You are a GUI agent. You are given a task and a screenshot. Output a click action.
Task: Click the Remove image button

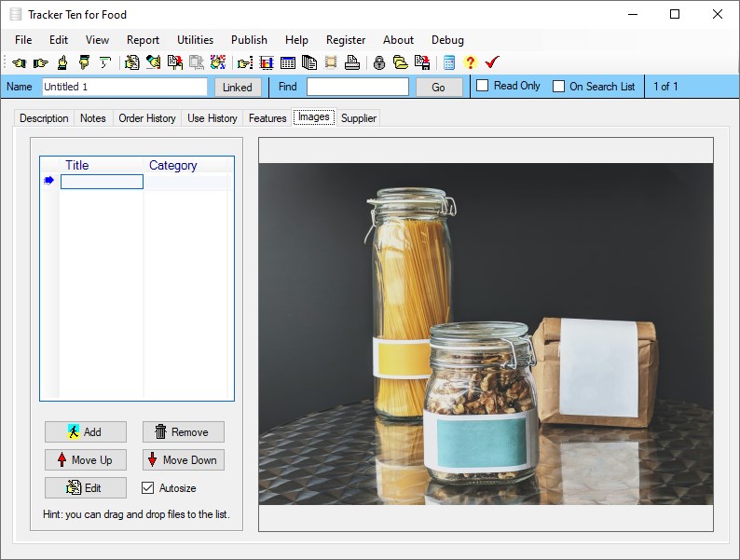pos(184,431)
